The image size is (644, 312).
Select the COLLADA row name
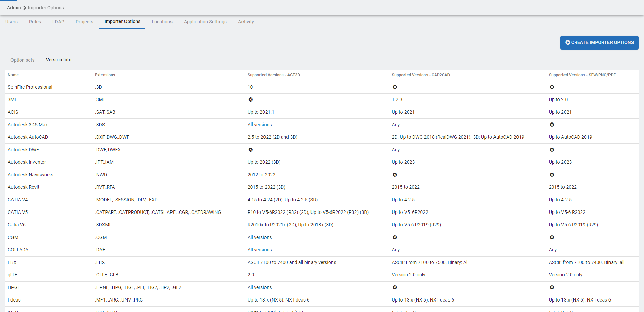(18, 250)
